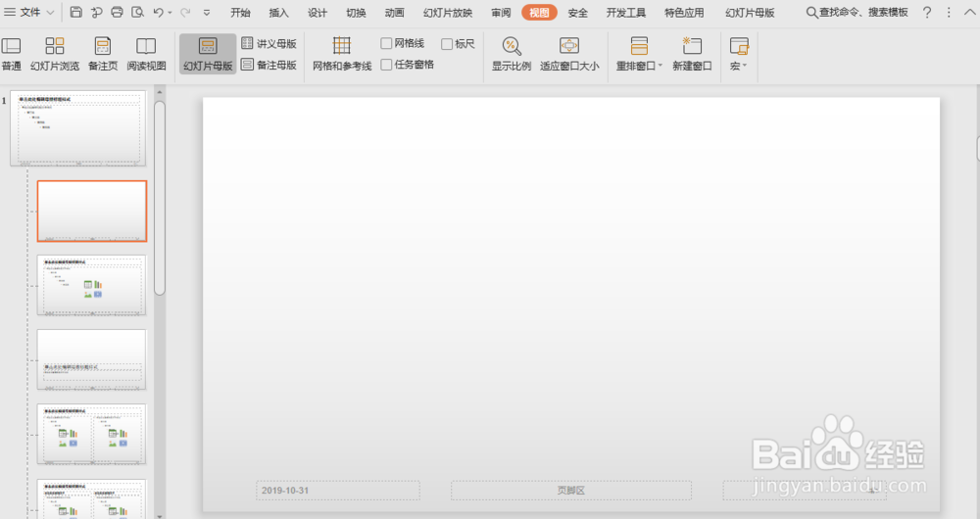The image size is (980, 519).
Task: Switch to the 开始 tab
Action: point(240,13)
